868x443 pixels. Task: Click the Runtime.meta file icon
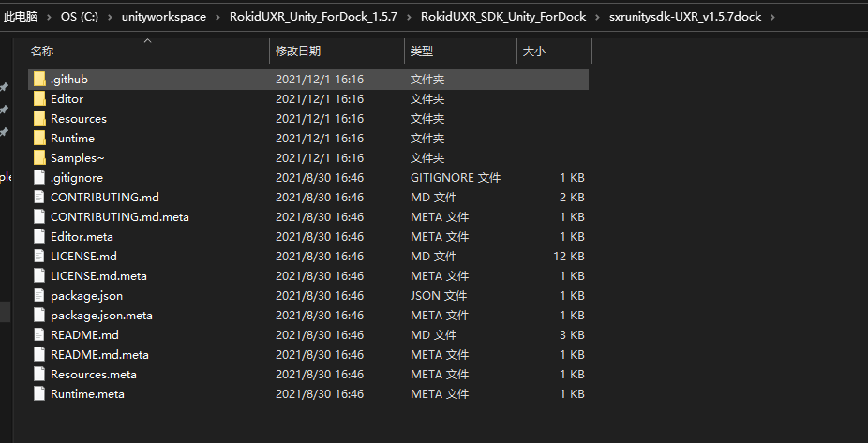tap(38, 393)
